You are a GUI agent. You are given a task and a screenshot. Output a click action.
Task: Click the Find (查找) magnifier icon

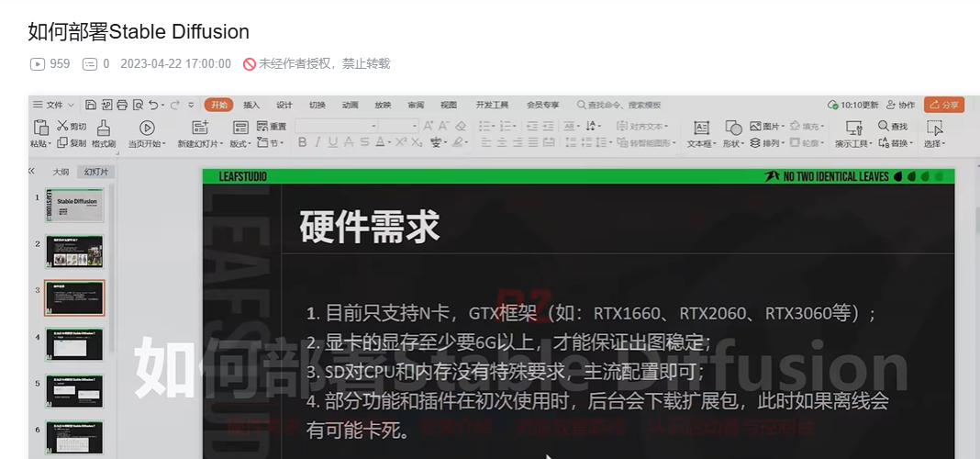click(883, 126)
